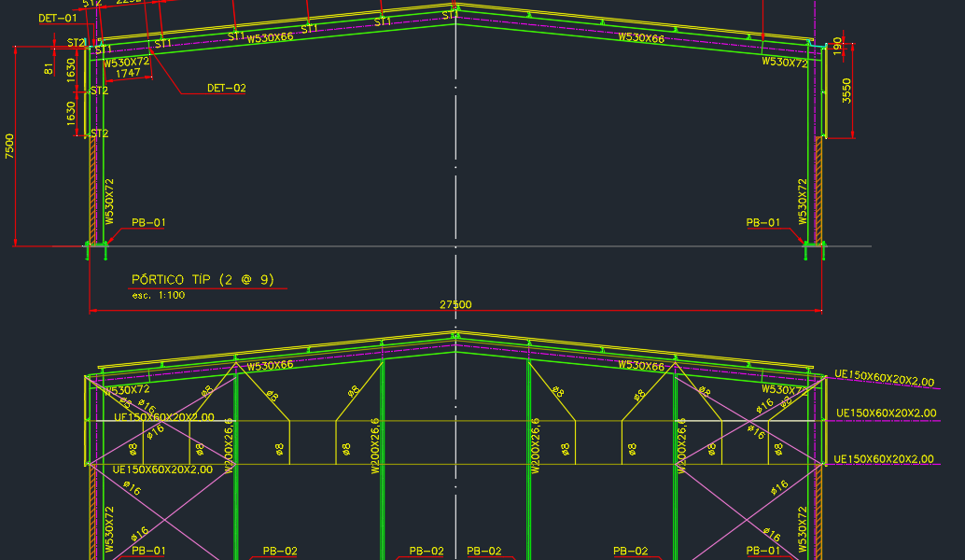Image resolution: width=965 pixels, height=560 pixels.
Task: Select W530X66 label on upper frame's right rafter
Action: [x=641, y=38]
